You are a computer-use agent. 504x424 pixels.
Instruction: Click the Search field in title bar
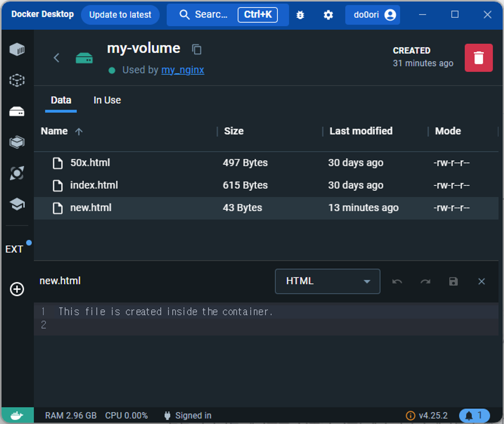(228, 15)
